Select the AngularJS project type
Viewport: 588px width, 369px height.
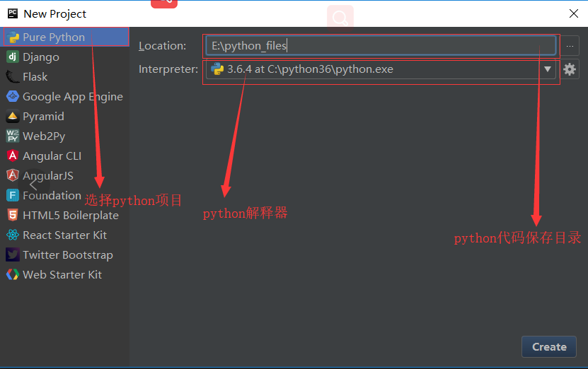point(47,176)
